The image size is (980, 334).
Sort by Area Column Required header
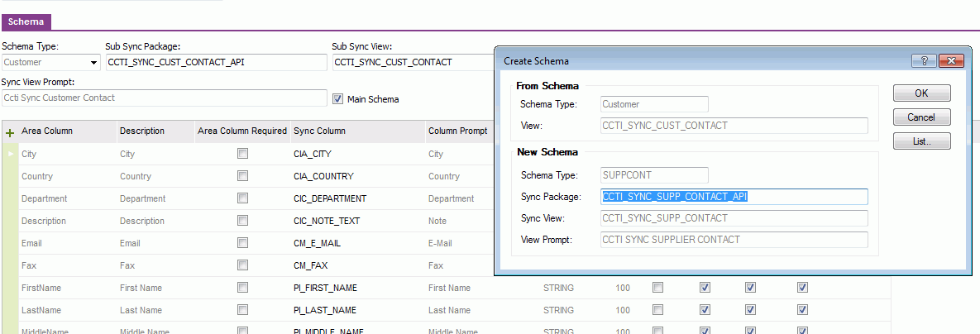pos(241,131)
